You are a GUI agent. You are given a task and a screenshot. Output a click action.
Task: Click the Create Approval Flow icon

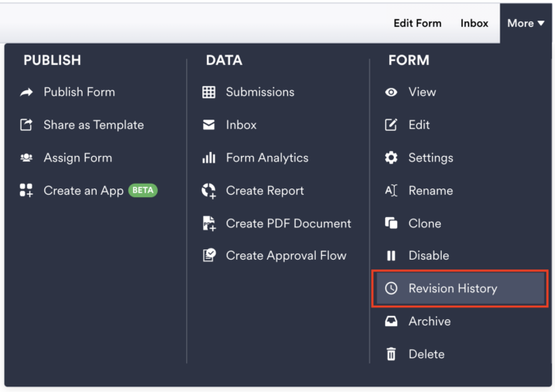click(x=209, y=256)
